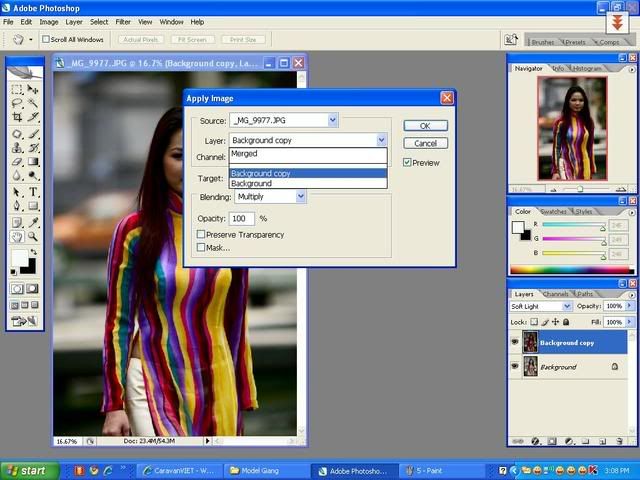Screen dimensions: 640x480
Task: Enable Preserve Transparency checkbox
Action: pos(201,234)
